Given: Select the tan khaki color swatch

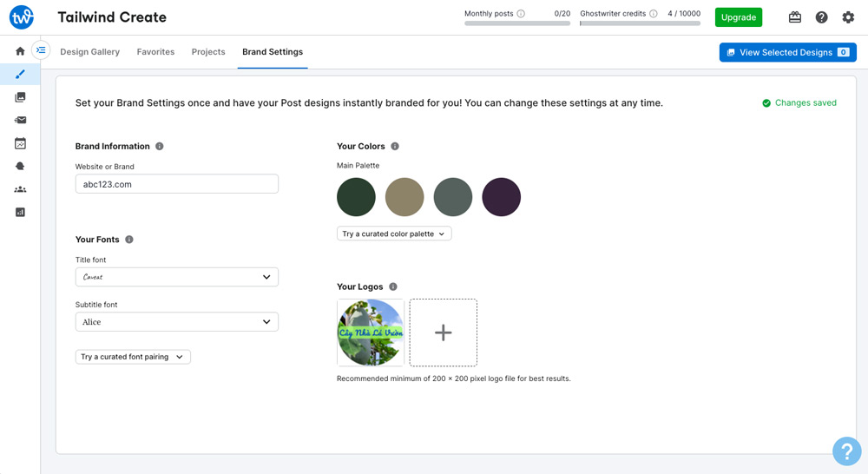Looking at the screenshot, I should 404,197.
